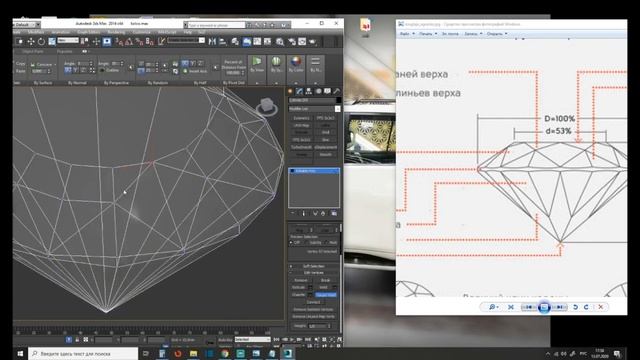Toggle the Percent Snap icon
Viewport: 640px width, 360px height.
(139, 42)
